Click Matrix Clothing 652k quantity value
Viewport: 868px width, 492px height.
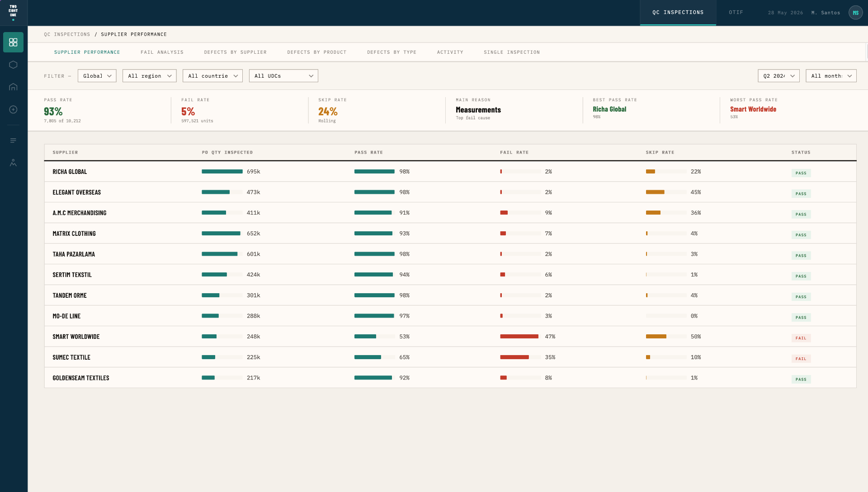tap(253, 234)
